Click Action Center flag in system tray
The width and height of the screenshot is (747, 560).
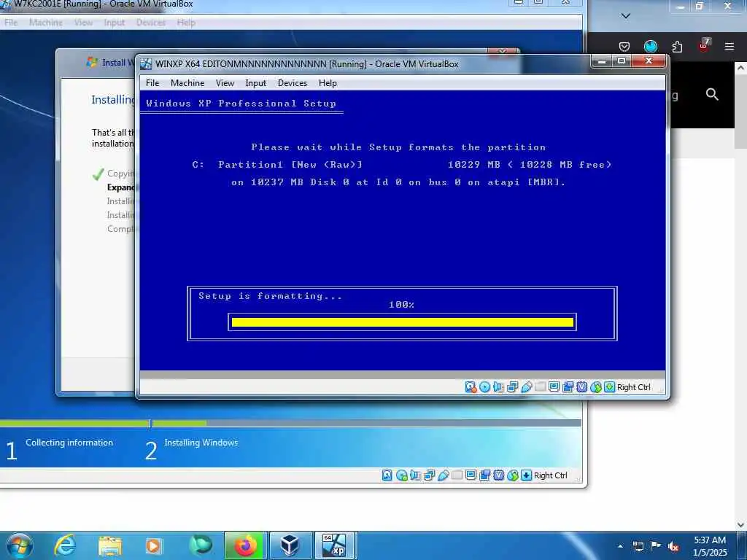pyautogui.click(x=656, y=545)
